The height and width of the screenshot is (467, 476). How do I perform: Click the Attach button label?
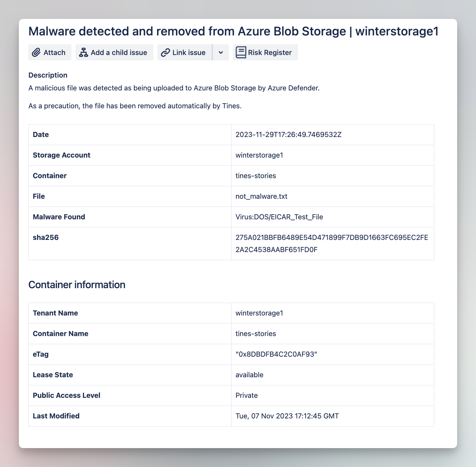pyautogui.click(x=54, y=53)
